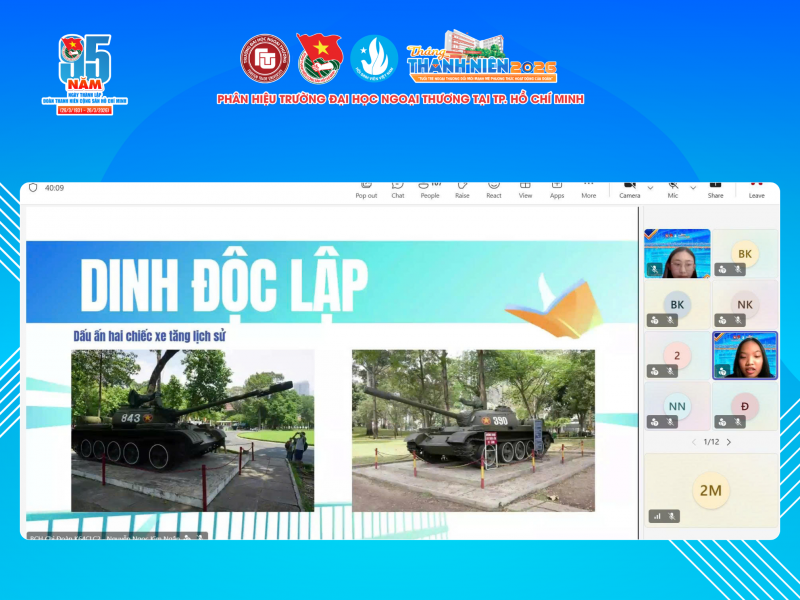The width and height of the screenshot is (800, 600).
Task: Toggle the Camera on or off
Action: point(629,187)
